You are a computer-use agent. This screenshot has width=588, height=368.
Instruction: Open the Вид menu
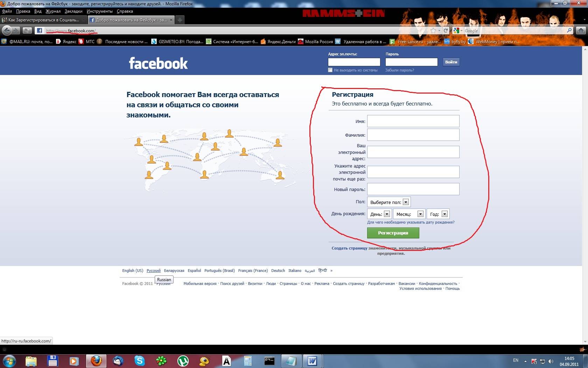[x=38, y=11]
